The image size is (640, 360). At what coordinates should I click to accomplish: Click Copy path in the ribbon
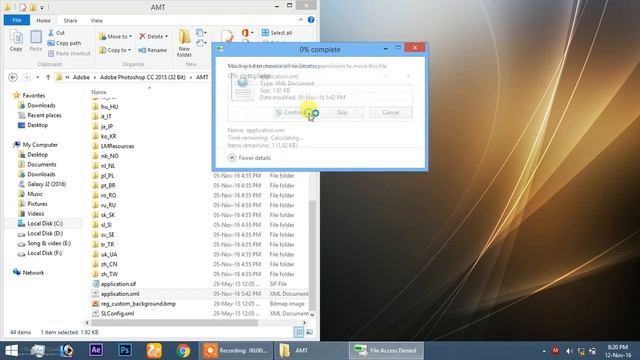tap(64, 43)
